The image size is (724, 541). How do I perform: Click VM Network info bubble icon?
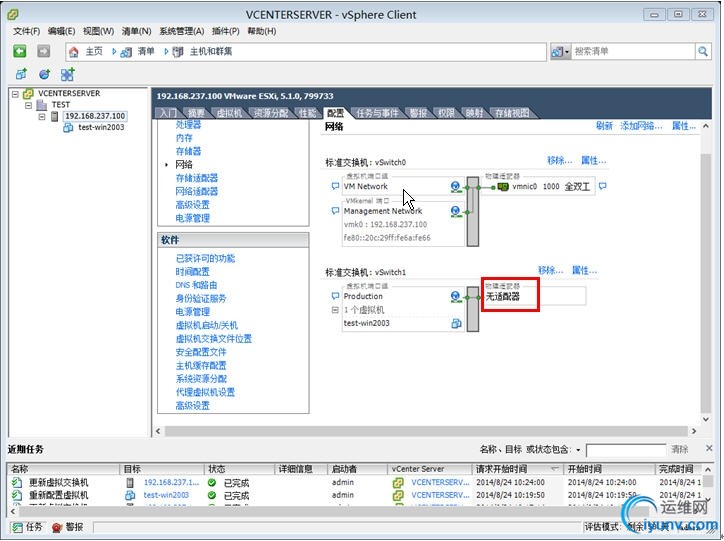click(x=335, y=186)
